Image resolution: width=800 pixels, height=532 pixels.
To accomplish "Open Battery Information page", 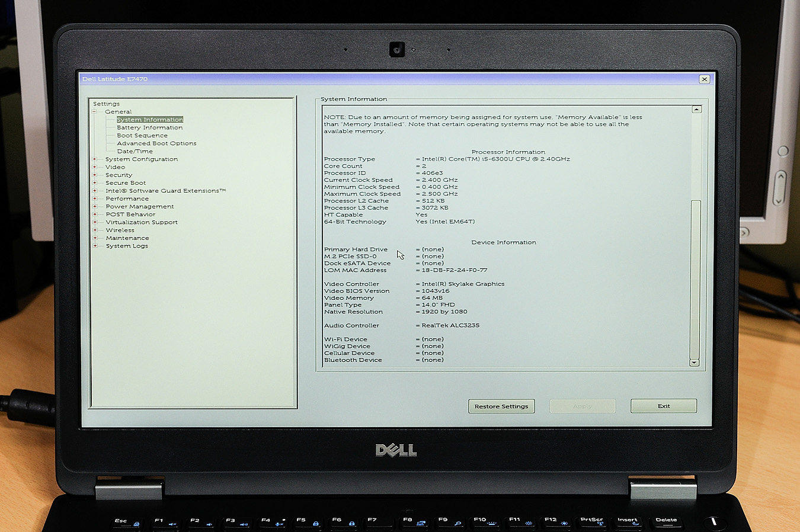I will pyautogui.click(x=150, y=127).
